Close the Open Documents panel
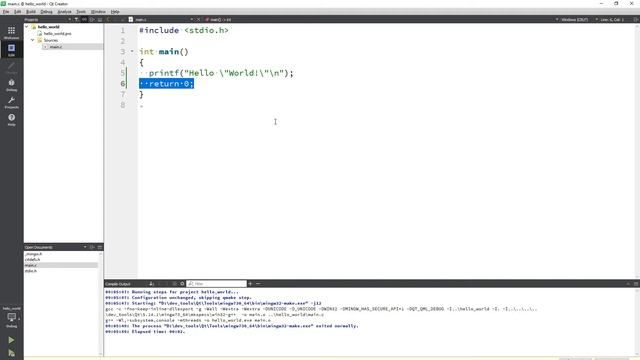 click(100, 247)
